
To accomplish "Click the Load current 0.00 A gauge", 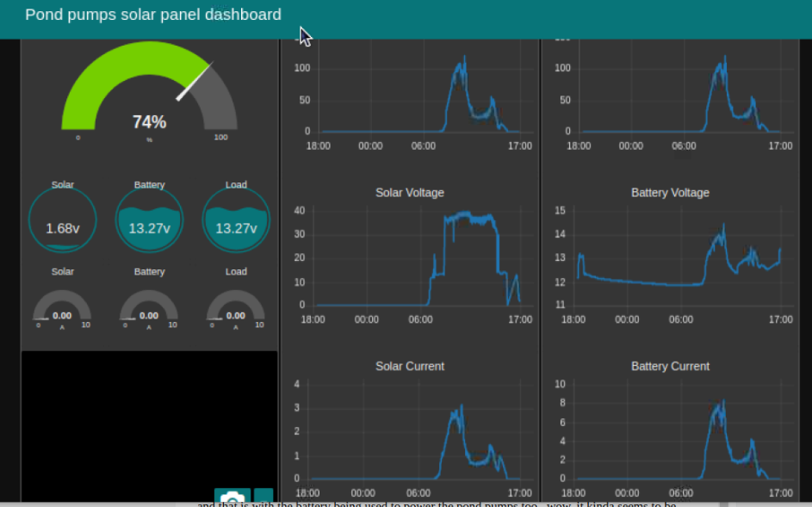I will [236, 310].
